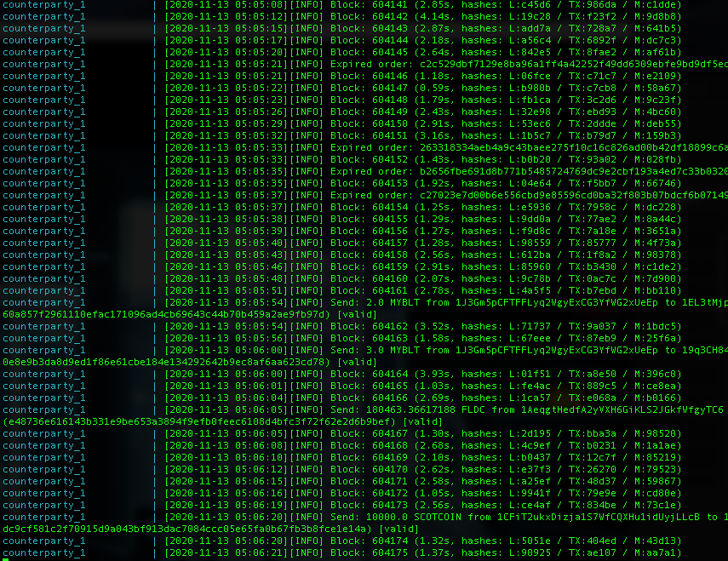This screenshot has height=561, width=728.
Task: Select block 604146 log entry
Action: click(x=342, y=76)
